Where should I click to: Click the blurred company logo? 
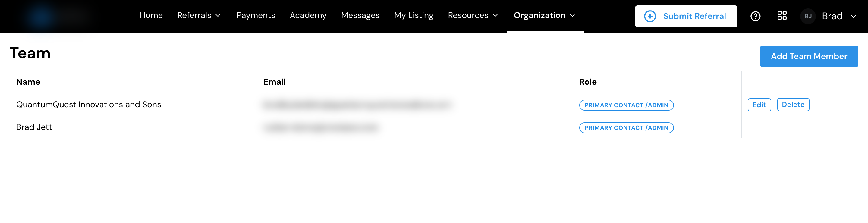pos(55,16)
